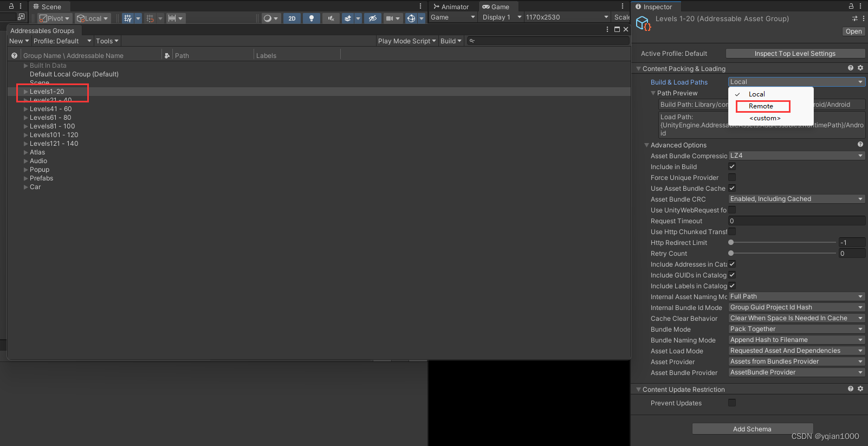This screenshot has height=446, width=868.
Task: Open gizmos dropdown arrow beside globe icon
Action: (422, 18)
